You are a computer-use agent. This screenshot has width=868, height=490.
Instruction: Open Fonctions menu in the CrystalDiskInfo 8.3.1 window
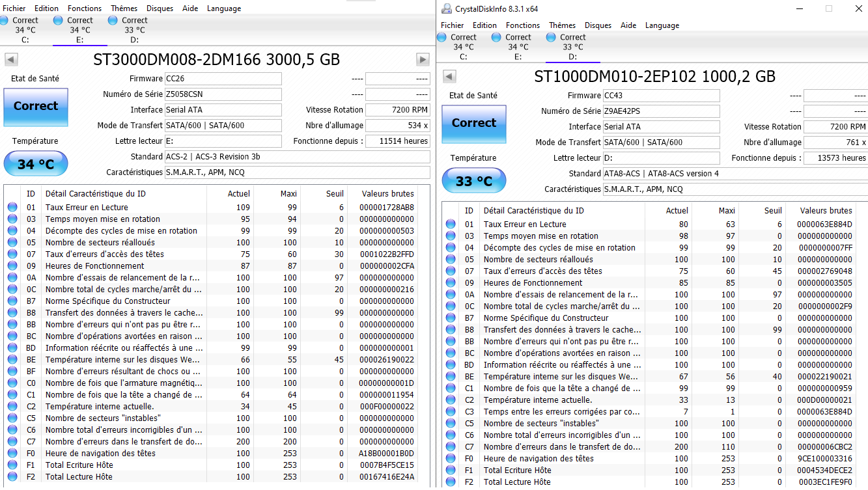tap(523, 25)
